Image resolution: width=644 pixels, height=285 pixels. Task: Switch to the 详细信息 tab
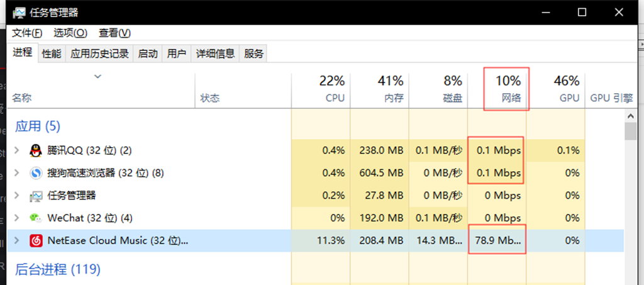click(x=215, y=54)
